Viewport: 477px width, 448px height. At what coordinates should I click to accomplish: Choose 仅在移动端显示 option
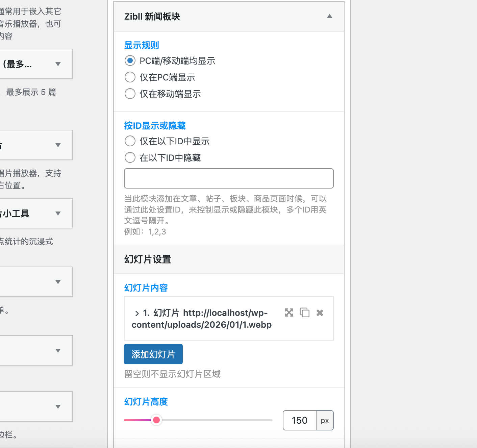(130, 94)
